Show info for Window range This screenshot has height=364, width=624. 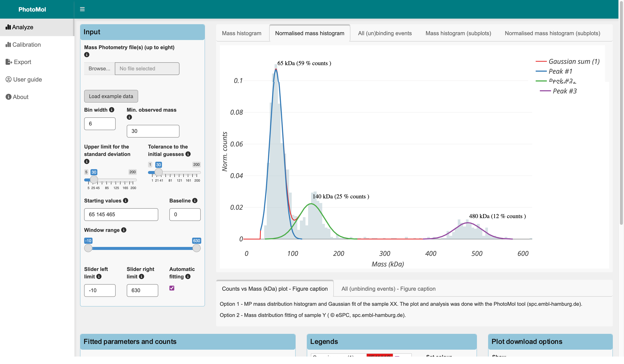[124, 230]
